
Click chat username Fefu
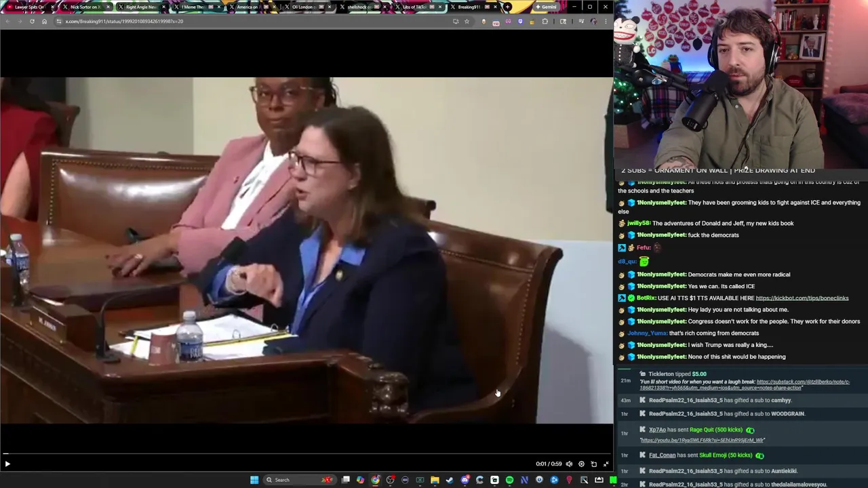[x=644, y=247]
